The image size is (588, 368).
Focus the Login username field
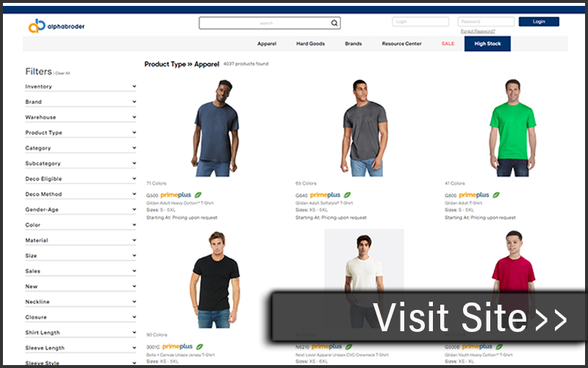(420, 22)
